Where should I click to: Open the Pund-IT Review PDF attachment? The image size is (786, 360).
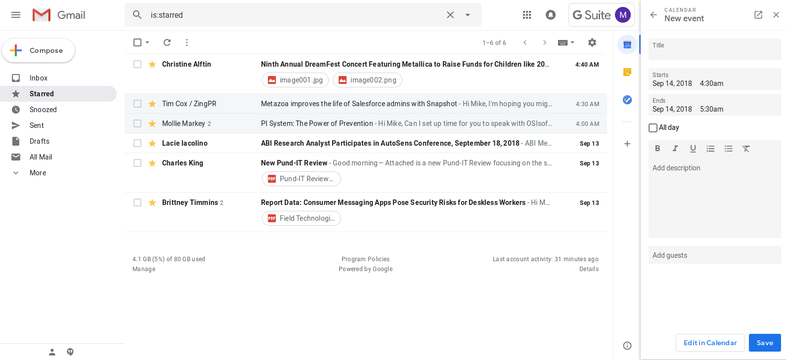tap(301, 178)
